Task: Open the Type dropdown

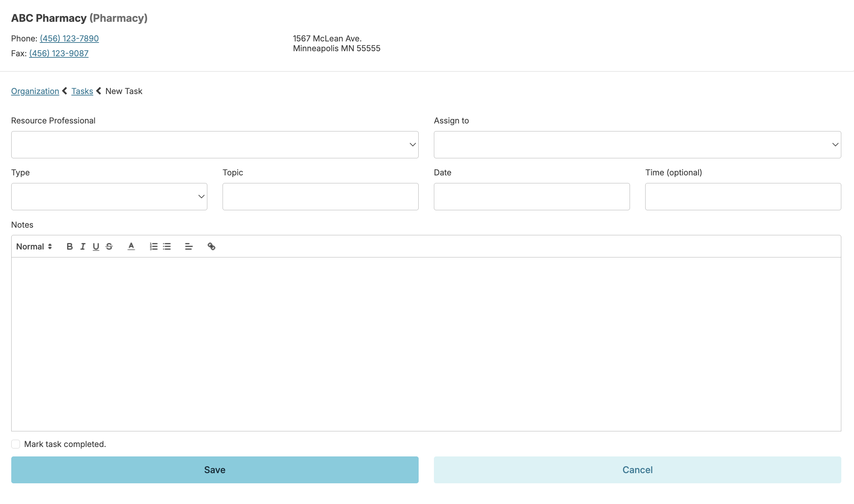Action: pos(109,196)
